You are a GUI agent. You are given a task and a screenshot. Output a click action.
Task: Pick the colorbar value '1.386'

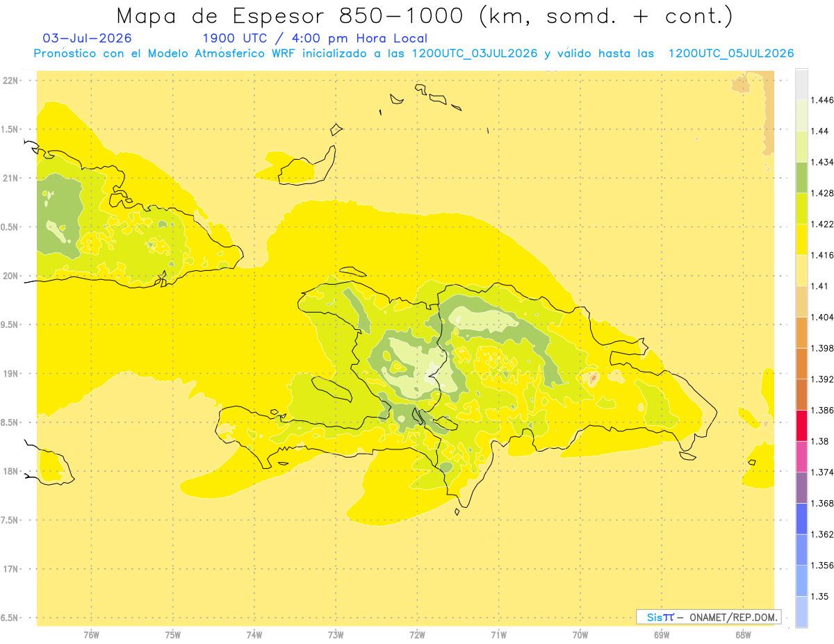(x=823, y=410)
